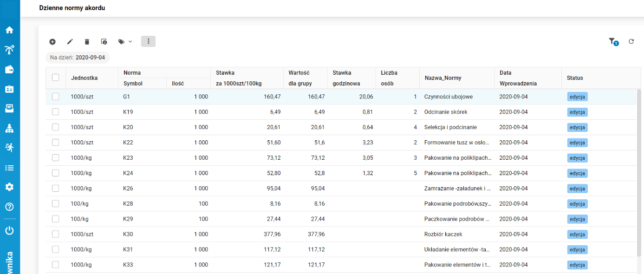Click the pencil edit icon
Viewport: 644px width, 274px height.
click(x=70, y=41)
